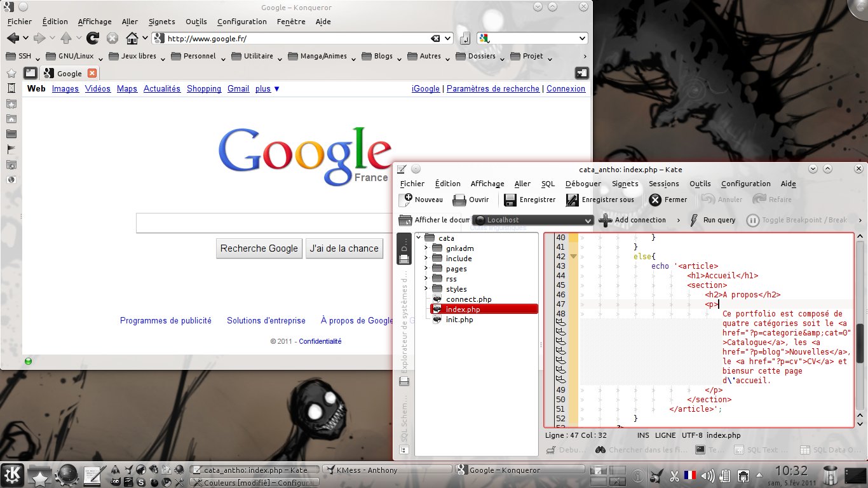Click the Recherche Google button
The image size is (868, 488).
[259, 248]
